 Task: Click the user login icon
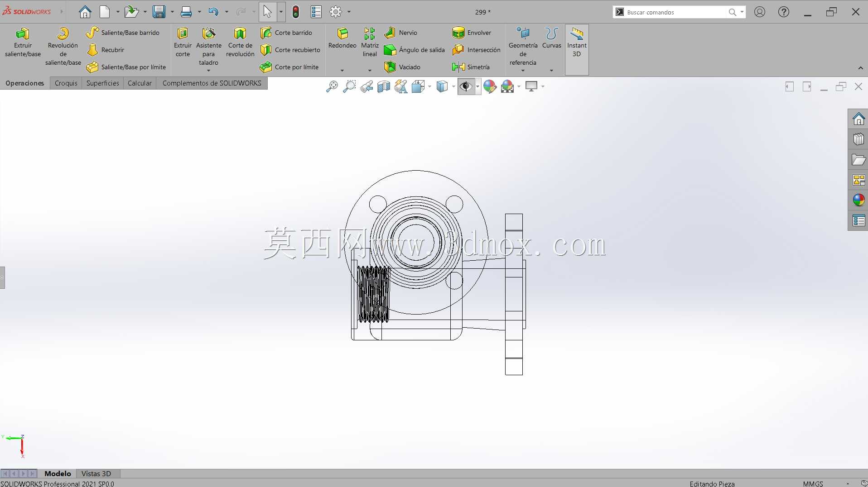pyautogui.click(x=760, y=12)
